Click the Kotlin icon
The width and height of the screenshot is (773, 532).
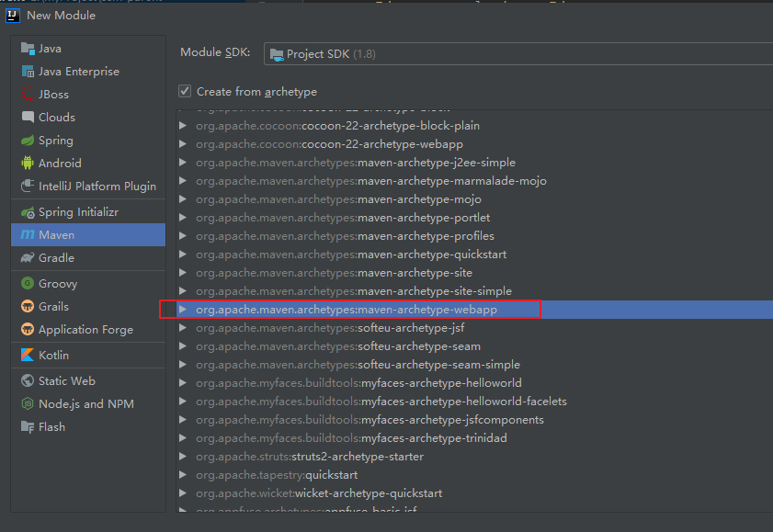[x=28, y=355]
